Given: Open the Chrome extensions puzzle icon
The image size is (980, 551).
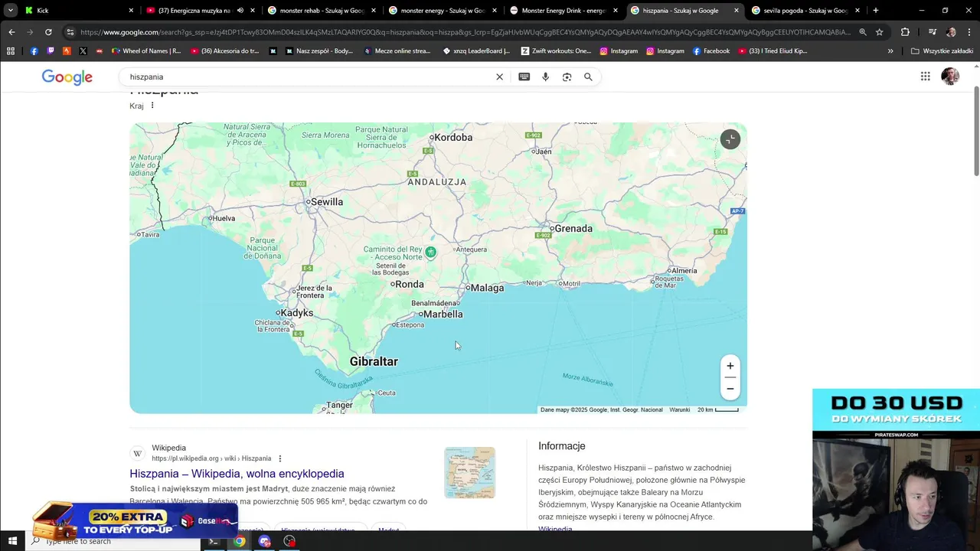Looking at the screenshot, I should pyautogui.click(x=905, y=32).
